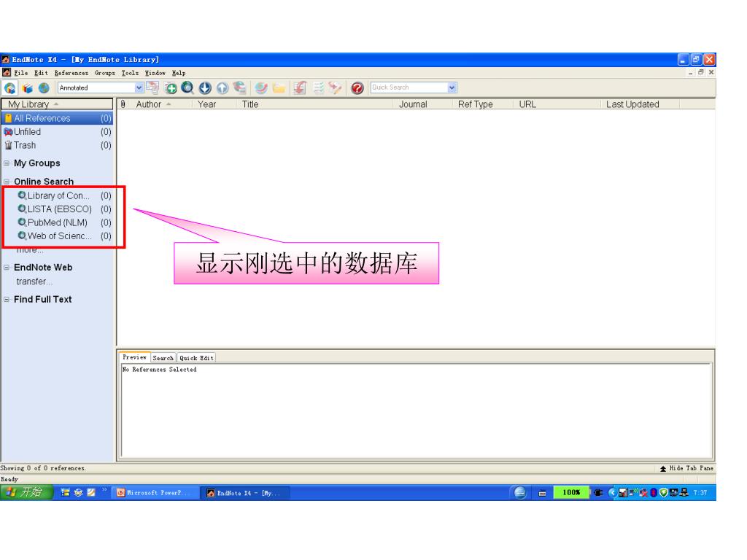
Task: Click the Open File folder icon
Action: point(279,88)
